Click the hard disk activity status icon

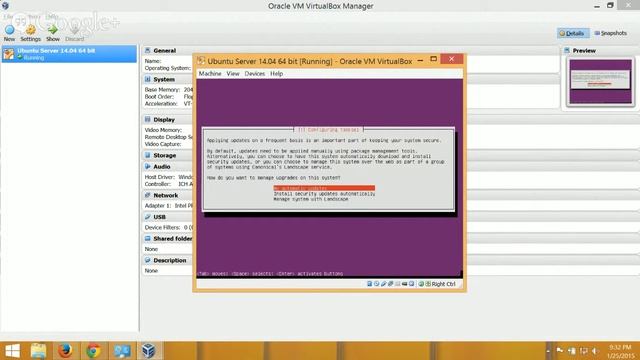(370, 284)
